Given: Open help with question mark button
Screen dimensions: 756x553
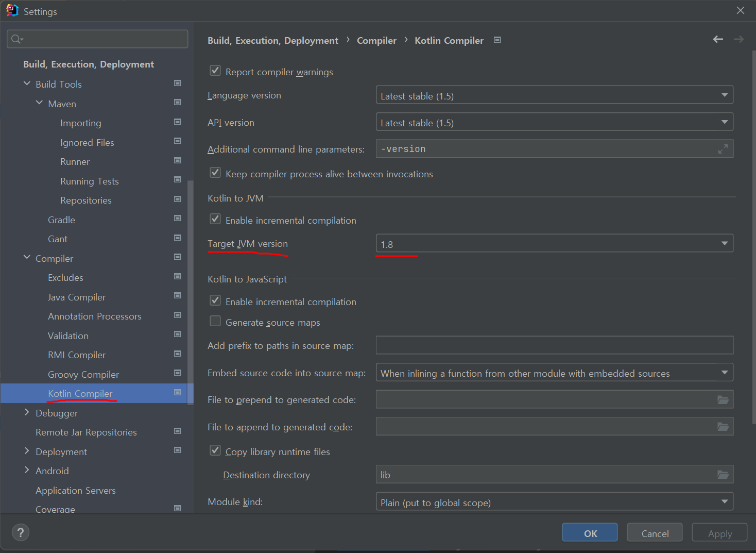Looking at the screenshot, I should (21, 532).
